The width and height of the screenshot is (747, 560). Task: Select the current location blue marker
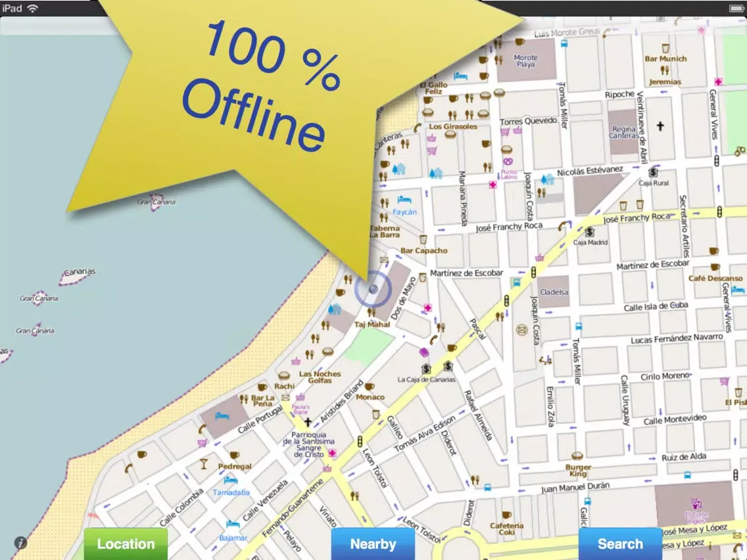pos(373,289)
